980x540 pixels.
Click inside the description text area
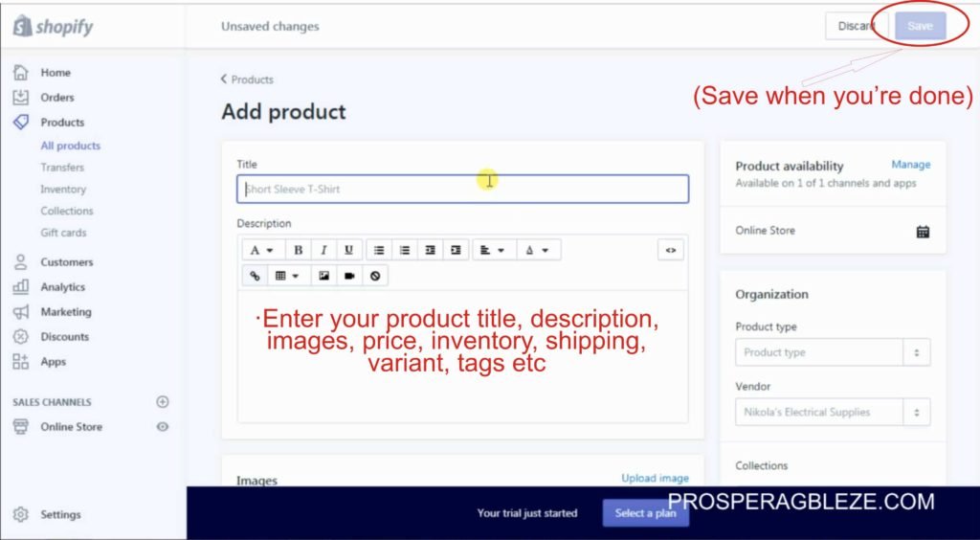(x=462, y=356)
